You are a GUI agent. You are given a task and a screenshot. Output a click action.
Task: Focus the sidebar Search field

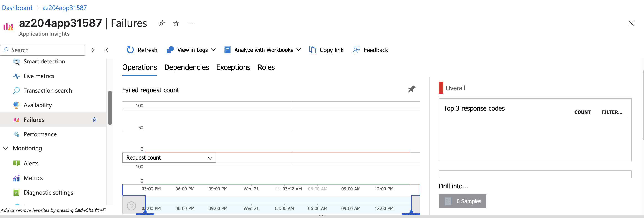tap(43, 50)
